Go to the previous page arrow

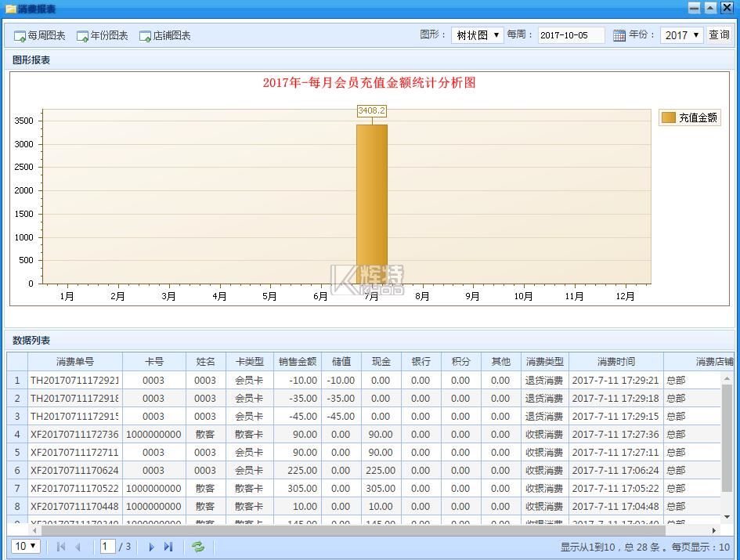78,547
